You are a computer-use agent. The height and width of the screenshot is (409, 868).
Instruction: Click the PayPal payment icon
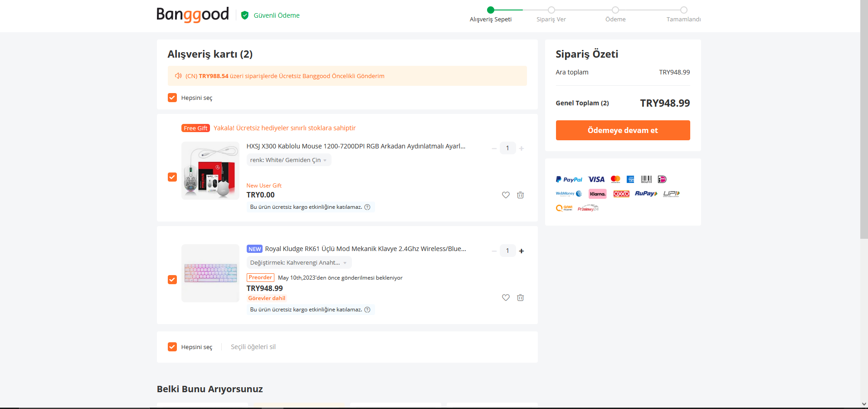(x=569, y=179)
